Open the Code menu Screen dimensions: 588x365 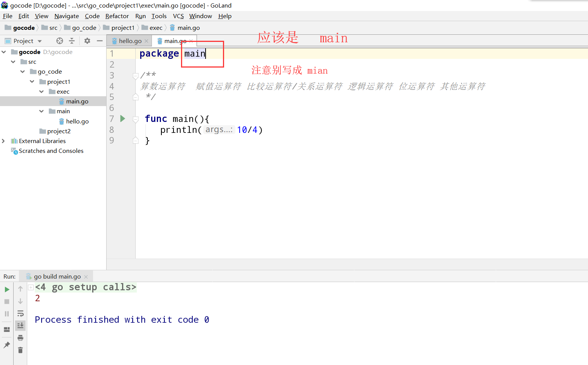(x=92, y=16)
